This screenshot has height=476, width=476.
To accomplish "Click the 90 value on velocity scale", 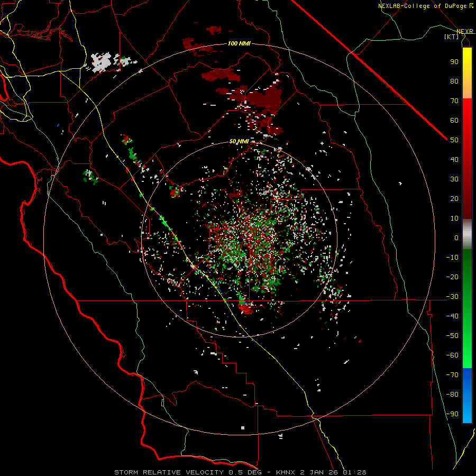I will coord(454,62).
